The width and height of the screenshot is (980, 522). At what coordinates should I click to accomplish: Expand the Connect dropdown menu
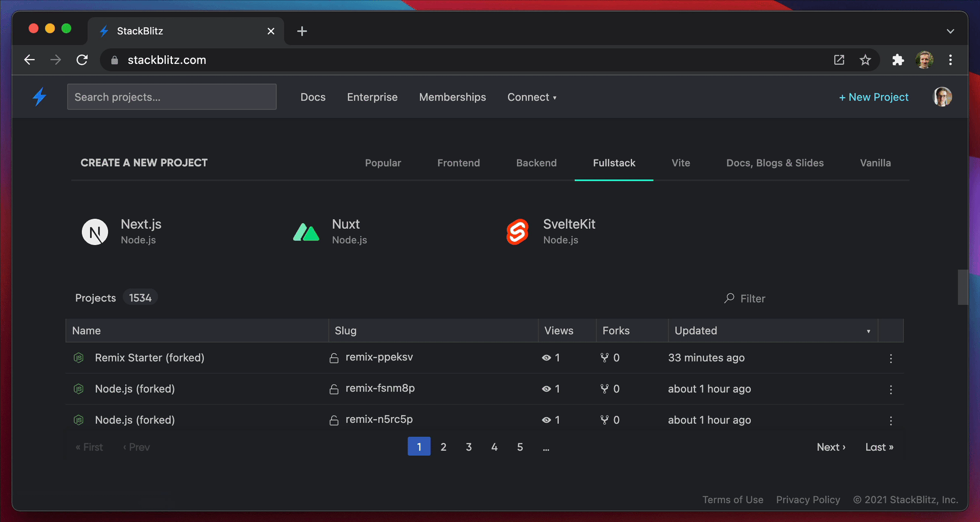coord(532,97)
